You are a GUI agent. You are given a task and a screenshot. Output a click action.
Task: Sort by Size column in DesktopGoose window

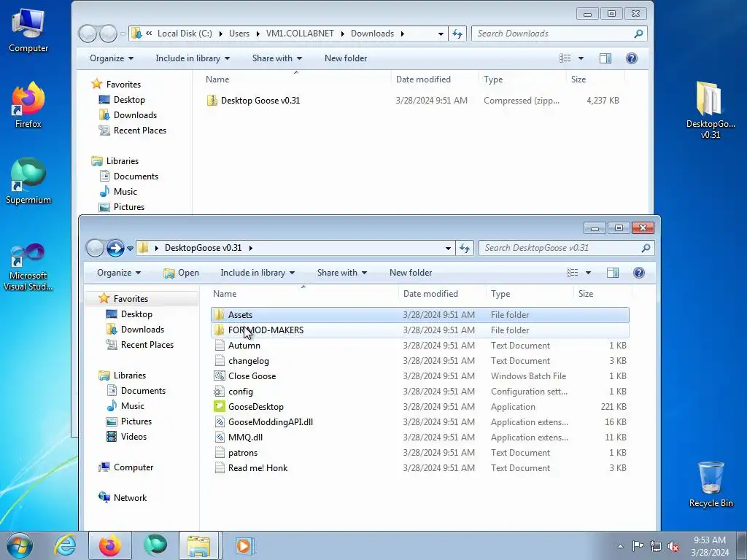pos(603,294)
